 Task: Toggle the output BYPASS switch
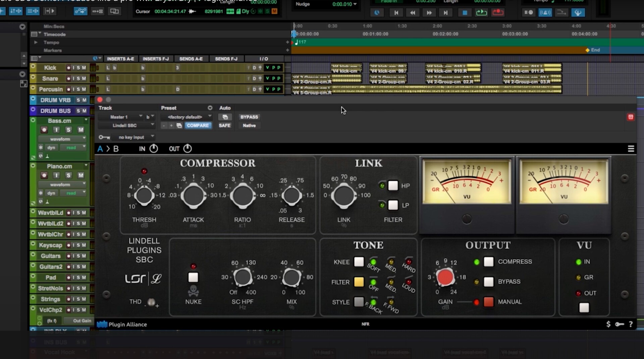488,282
